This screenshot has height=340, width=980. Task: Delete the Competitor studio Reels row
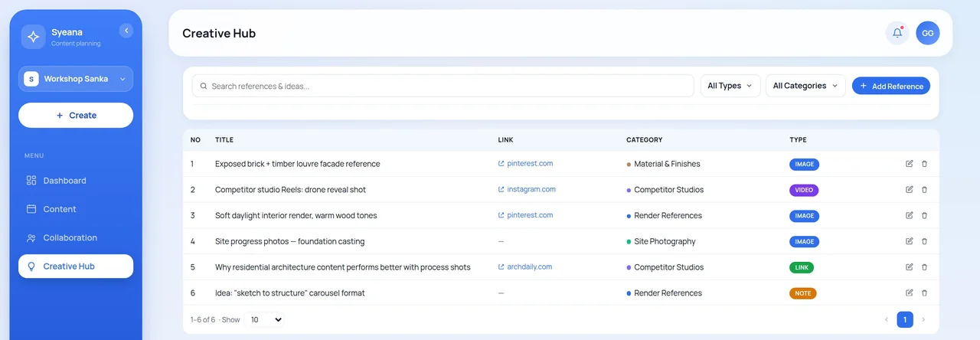click(924, 190)
